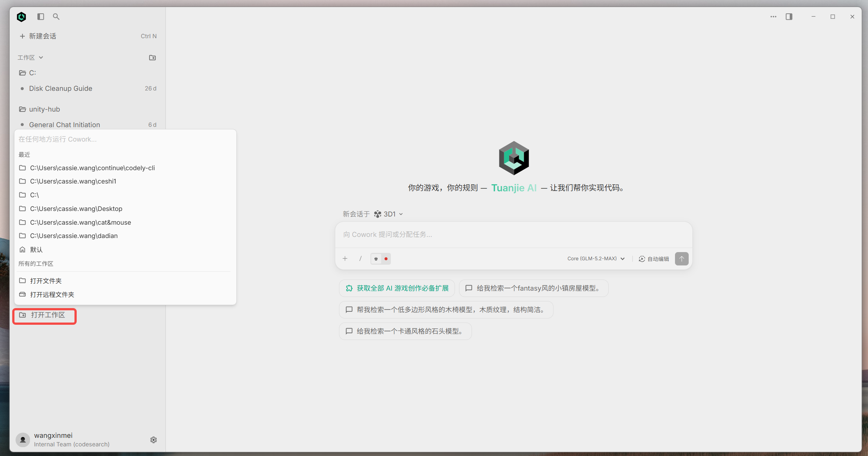This screenshot has width=868, height=456.
Task: Click 获取全部 AI 游戏创作必备扩展 suggestion
Action: (x=397, y=288)
